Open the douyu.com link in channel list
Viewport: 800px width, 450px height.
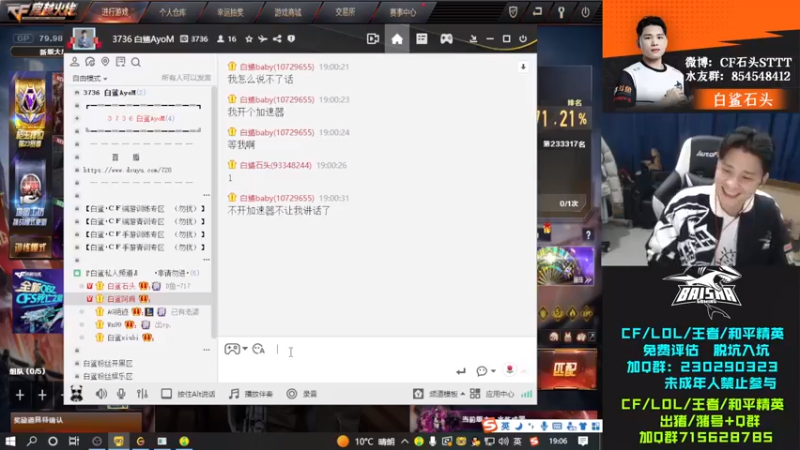pos(128,170)
